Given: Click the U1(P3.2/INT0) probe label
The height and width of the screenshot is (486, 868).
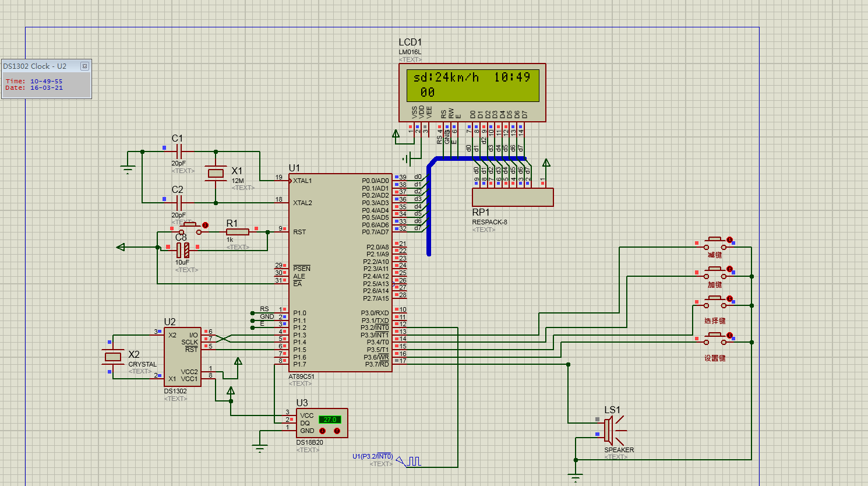Looking at the screenshot, I should [x=373, y=456].
